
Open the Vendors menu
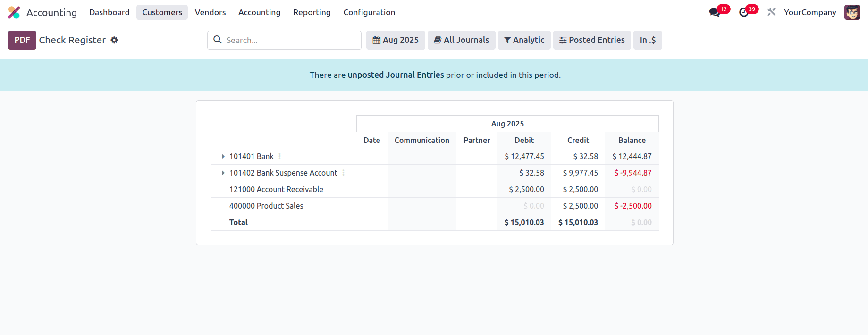click(211, 12)
